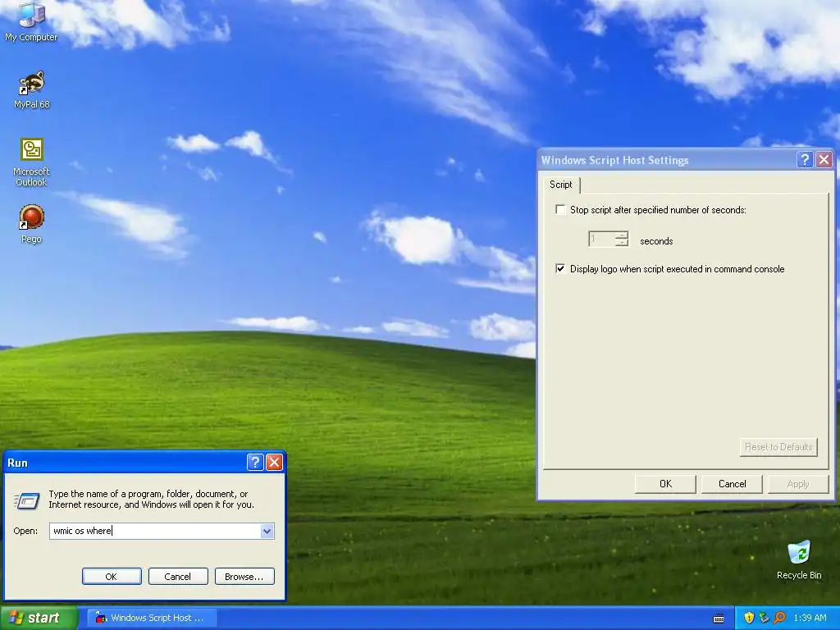Click Browse... in the Run dialog
Viewport: 840px width, 630px height.
click(x=244, y=577)
